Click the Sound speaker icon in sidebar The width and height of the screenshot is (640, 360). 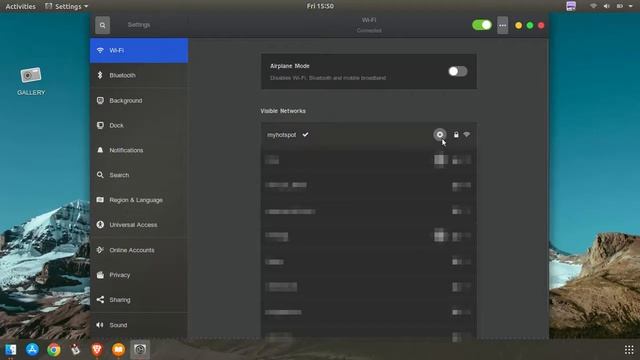coord(100,325)
